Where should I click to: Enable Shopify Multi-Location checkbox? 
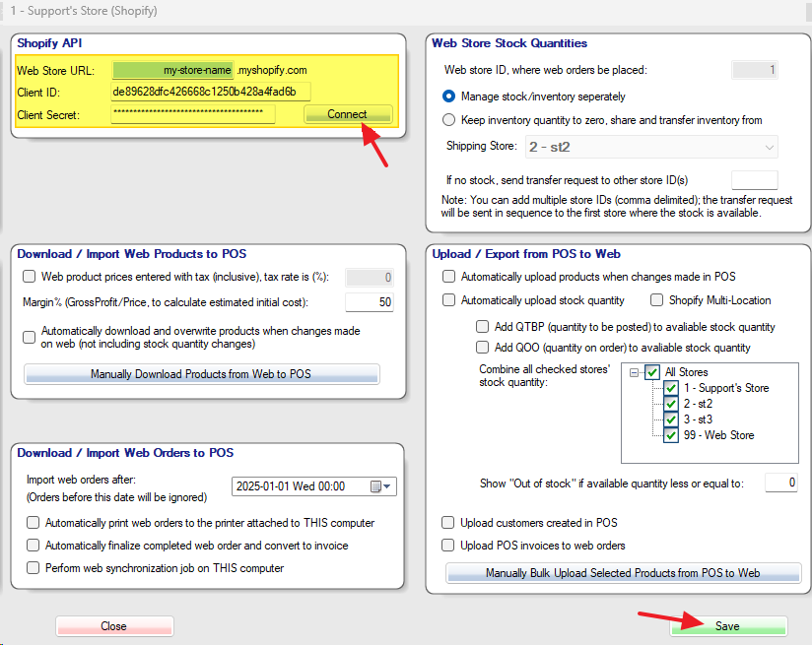[x=657, y=300]
